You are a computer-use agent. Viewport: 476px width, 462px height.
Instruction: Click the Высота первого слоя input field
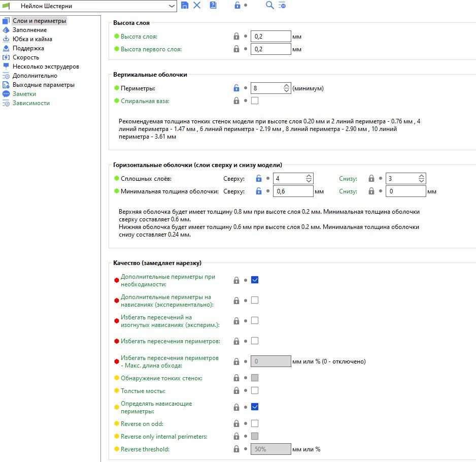point(270,49)
